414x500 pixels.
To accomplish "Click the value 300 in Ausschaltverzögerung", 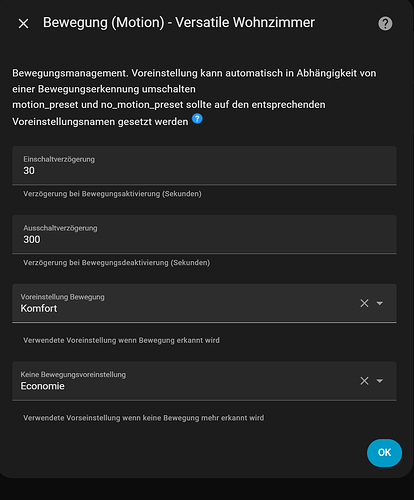I will point(32,239).
